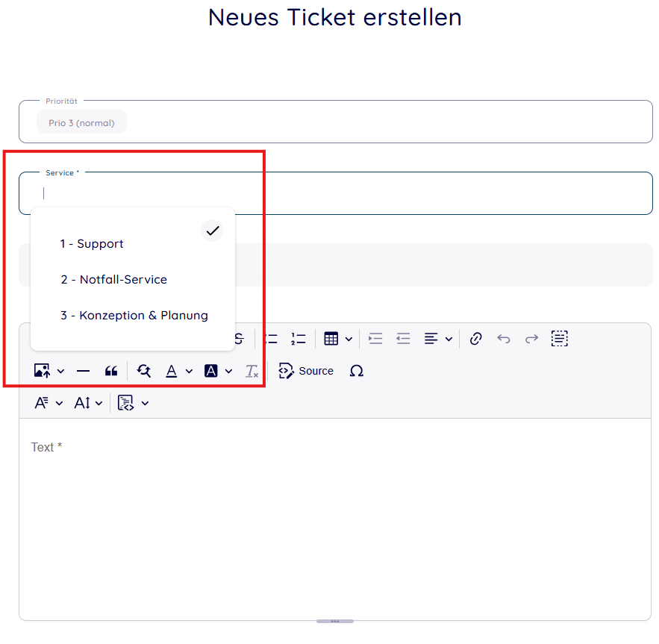
Task: Select "3 - Konzeption & Planung" option
Action: coord(134,315)
